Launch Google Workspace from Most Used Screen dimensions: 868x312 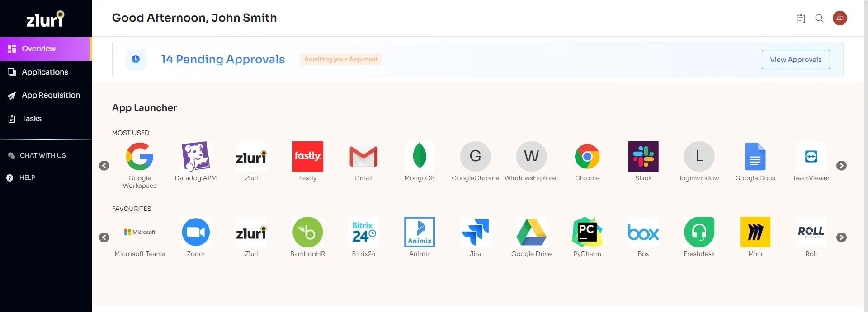(140, 157)
